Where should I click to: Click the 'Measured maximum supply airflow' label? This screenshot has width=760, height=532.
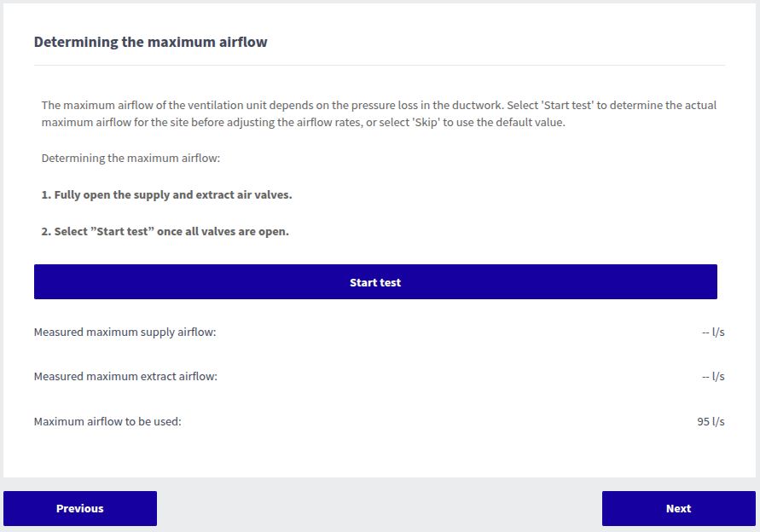125,332
